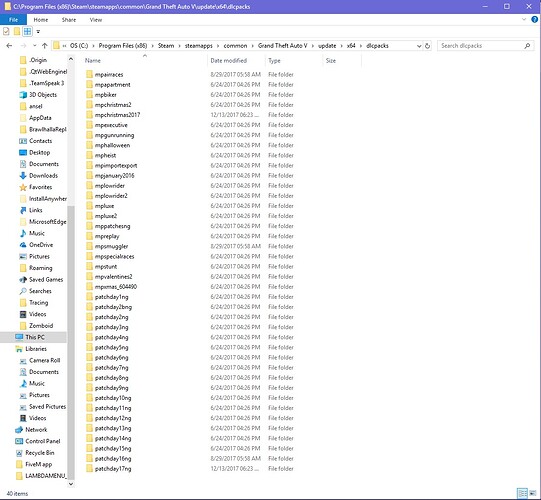541x500 pixels.
Task: Select the mpairraces folder icon
Action: (90, 74)
